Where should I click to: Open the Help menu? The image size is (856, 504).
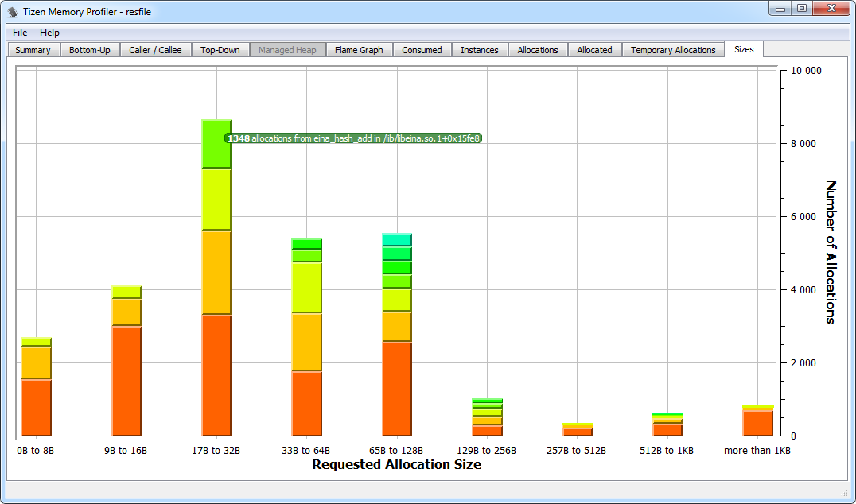click(x=49, y=33)
